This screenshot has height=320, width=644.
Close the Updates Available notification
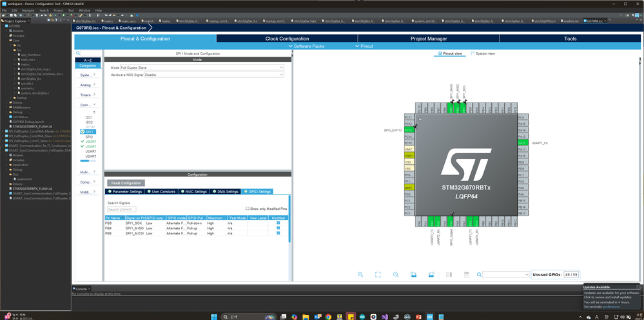639,287
